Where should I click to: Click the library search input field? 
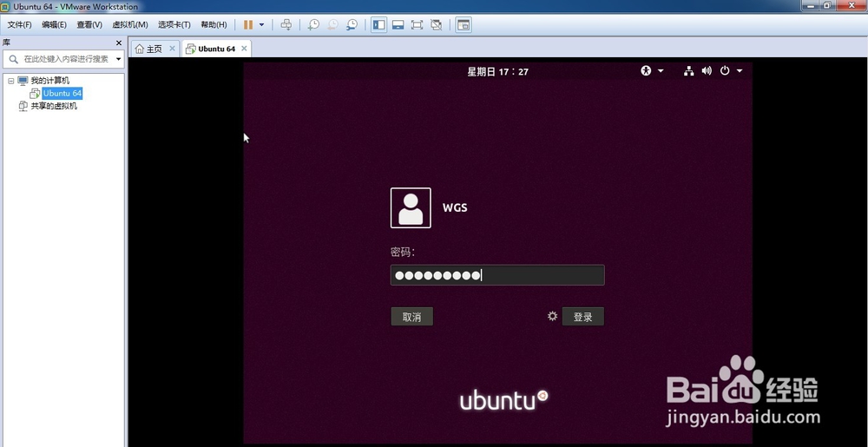[x=67, y=59]
